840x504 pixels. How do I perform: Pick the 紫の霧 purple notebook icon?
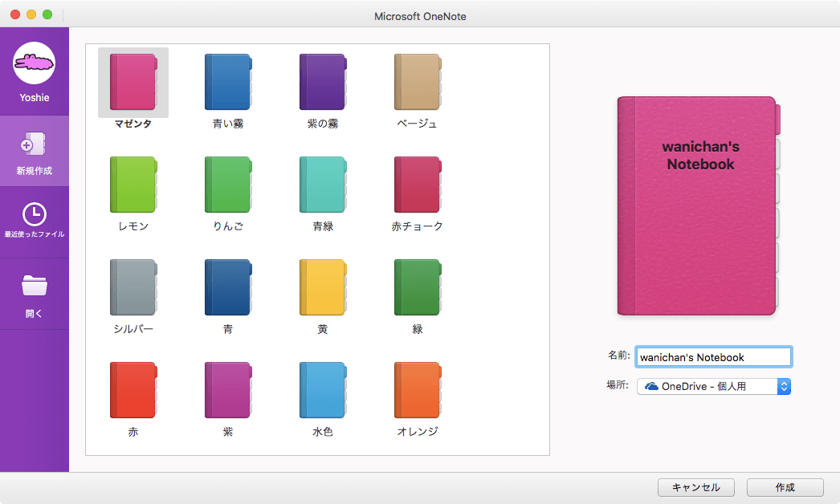pyautogui.click(x=323, y=82)
